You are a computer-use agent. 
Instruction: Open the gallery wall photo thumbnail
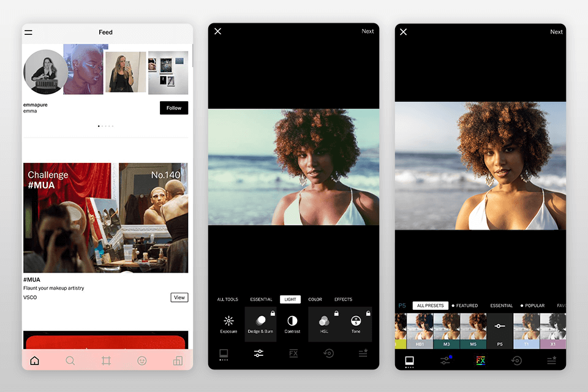click(x=168, y=73)
